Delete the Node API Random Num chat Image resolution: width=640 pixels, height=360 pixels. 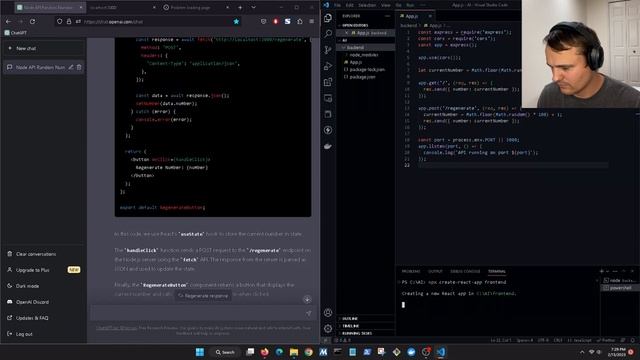pos(79,67)
